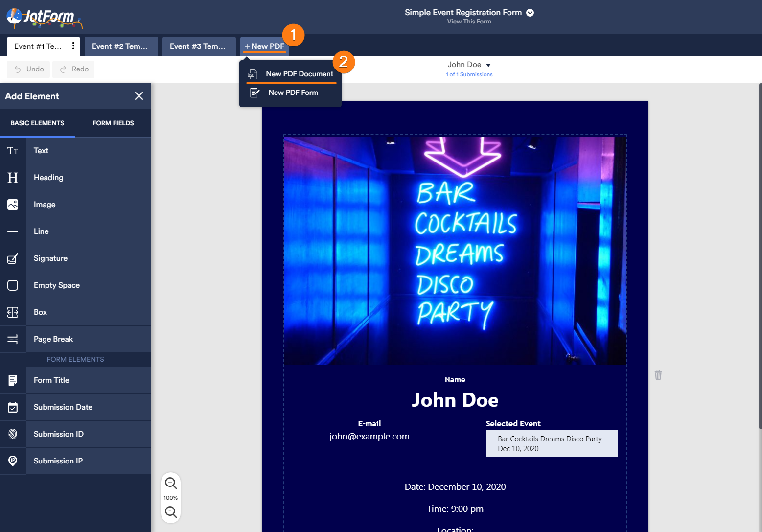Open the View This Form link
The height and width of the screenshot is (532, 762).
(469, 22)
